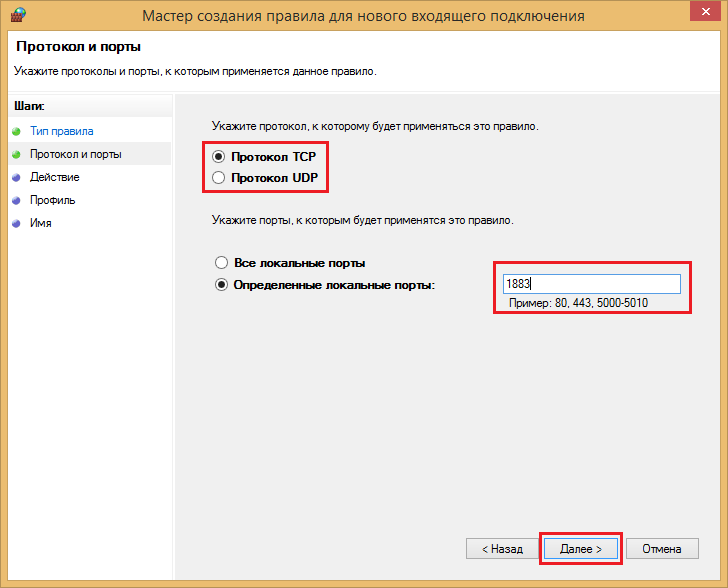Select the TCP protocol radio button

[218, 157]
